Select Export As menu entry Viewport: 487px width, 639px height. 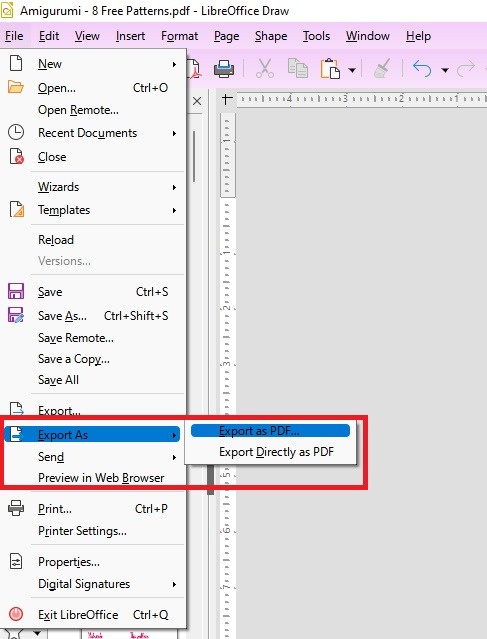(x=92, y=434)
